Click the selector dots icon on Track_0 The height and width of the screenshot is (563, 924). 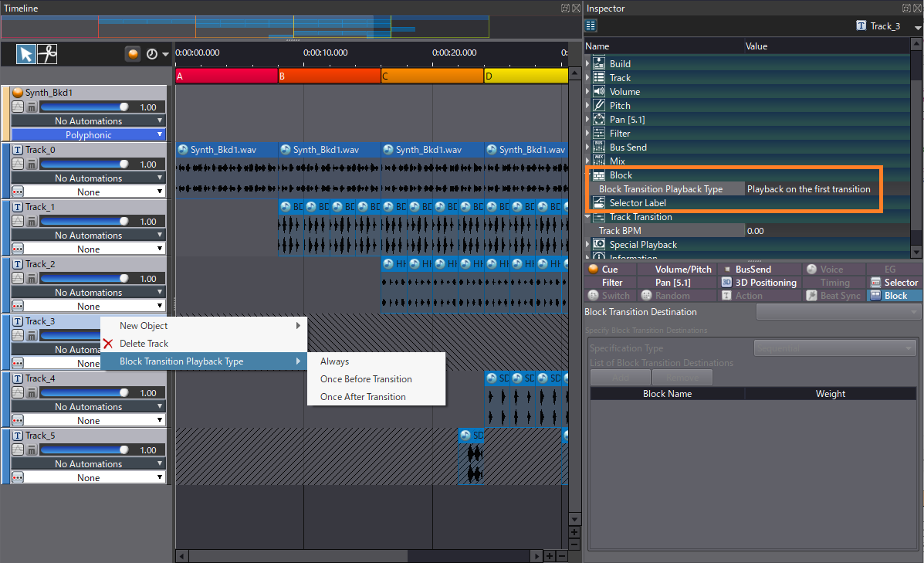[x=18, y=192]
